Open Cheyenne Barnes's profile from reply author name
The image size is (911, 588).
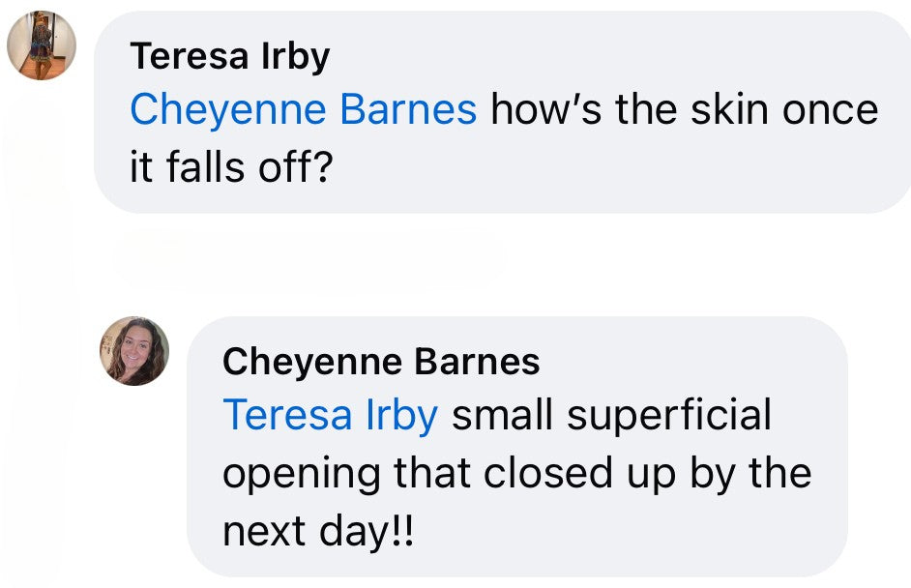pyautogui.click(x=380, y=362)
